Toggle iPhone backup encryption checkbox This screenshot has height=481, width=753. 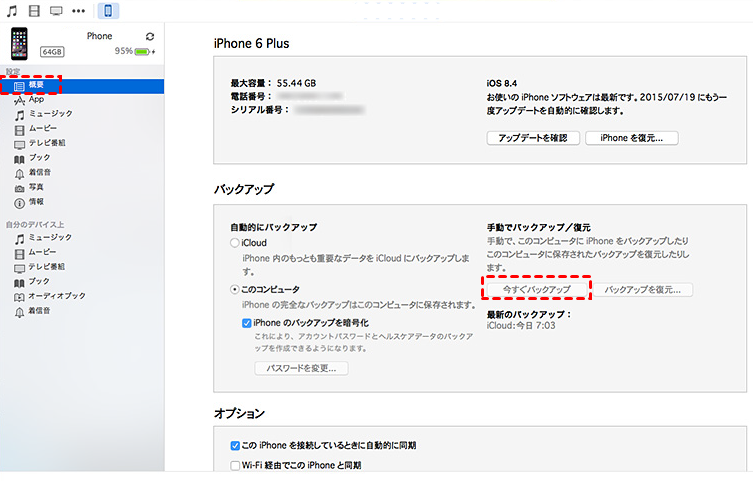(x=247, y=323)
